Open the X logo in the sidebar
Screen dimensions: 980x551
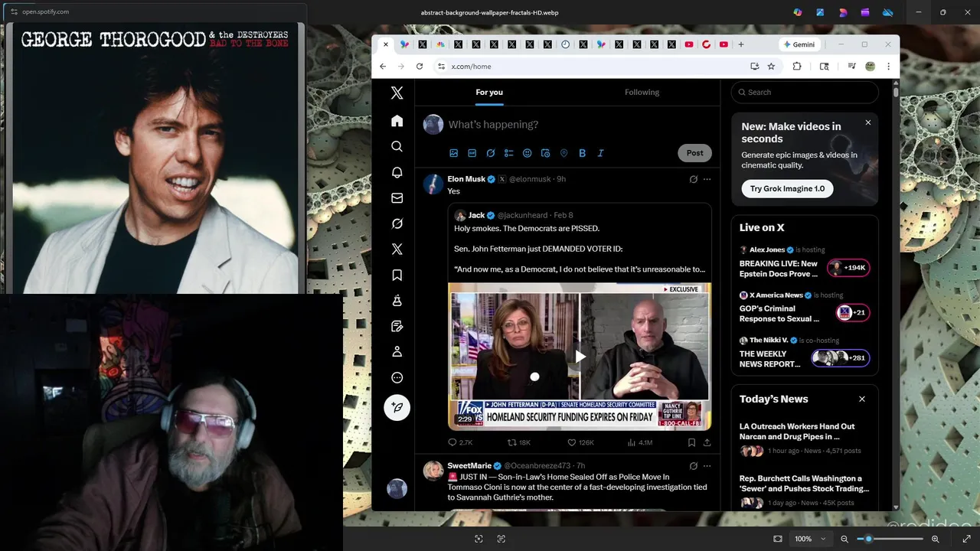click(397, 93)
